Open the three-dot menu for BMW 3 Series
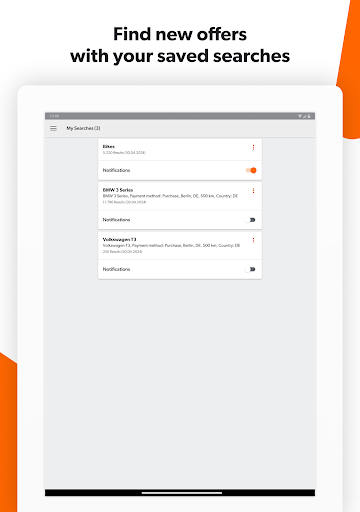360x512 pixels. (x=253, y=191)
